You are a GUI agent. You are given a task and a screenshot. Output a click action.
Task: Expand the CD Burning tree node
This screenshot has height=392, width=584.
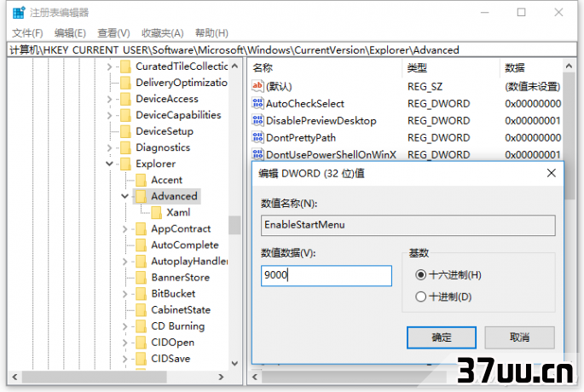[124, 327]
